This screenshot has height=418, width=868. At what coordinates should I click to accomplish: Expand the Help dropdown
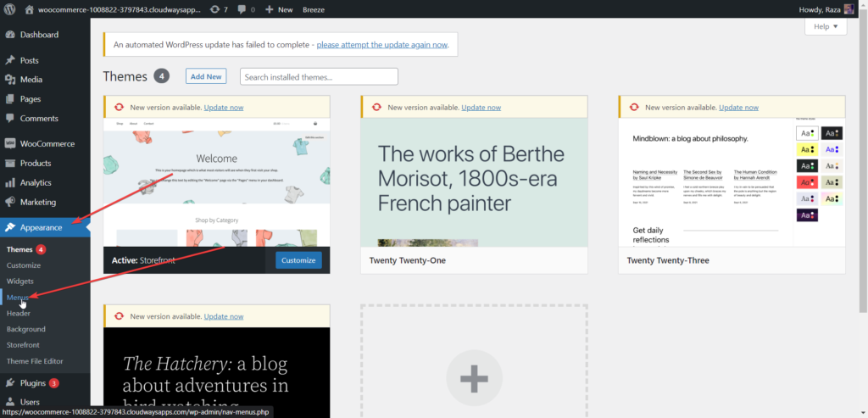pyautogui.click(x=825, y=27)
